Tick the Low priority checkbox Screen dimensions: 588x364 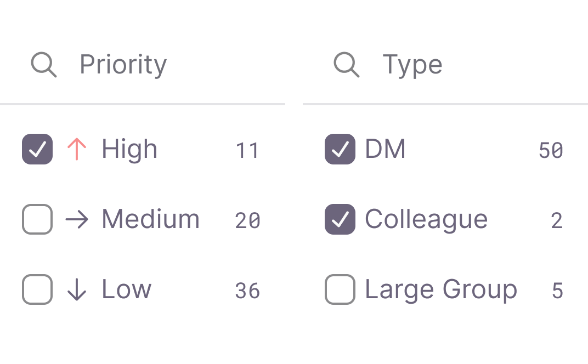click(37, 289)
